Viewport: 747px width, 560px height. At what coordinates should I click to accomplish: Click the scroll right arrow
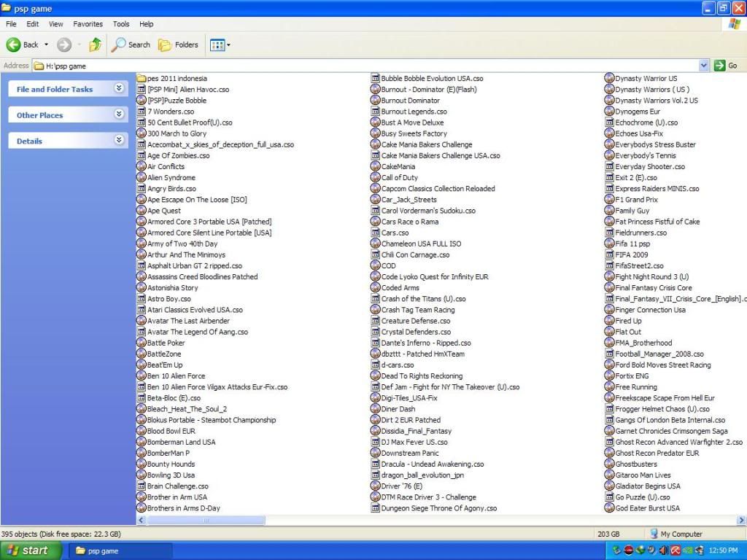[x=741, y=520]
